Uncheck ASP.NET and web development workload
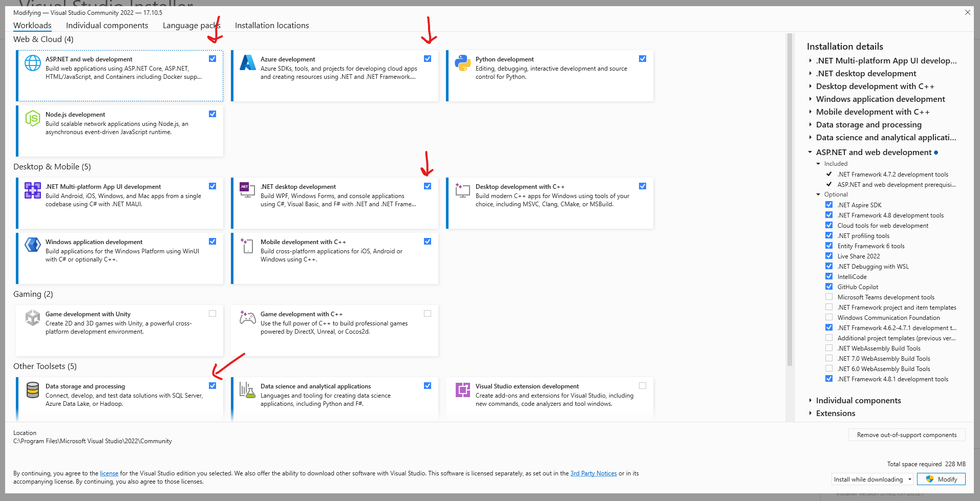This screenshot has height=501, width=980. (212, 59)
